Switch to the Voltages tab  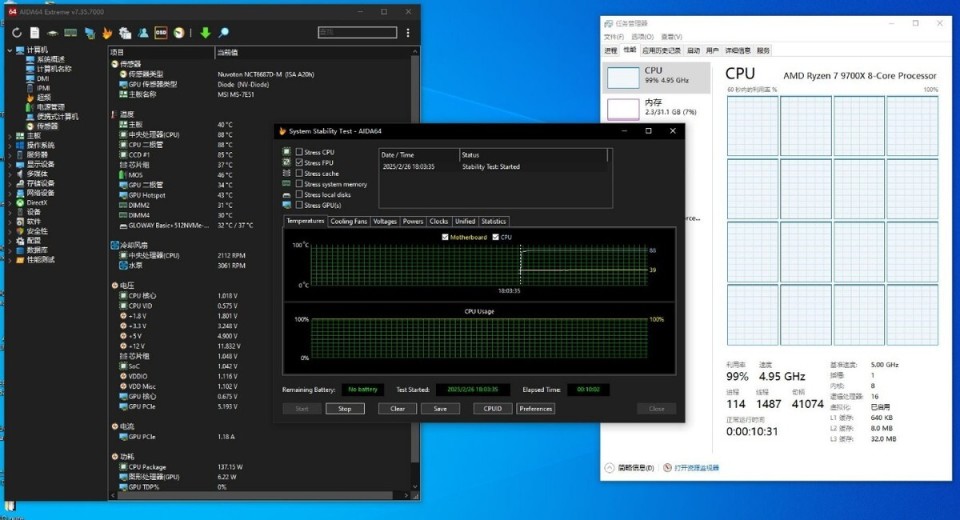click(384, 222)
